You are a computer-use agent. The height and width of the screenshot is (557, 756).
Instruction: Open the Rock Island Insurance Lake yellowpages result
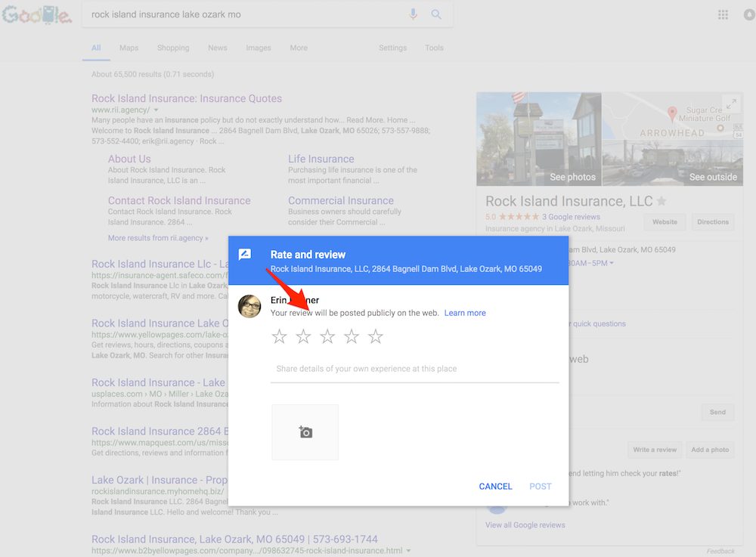(160, 323)
